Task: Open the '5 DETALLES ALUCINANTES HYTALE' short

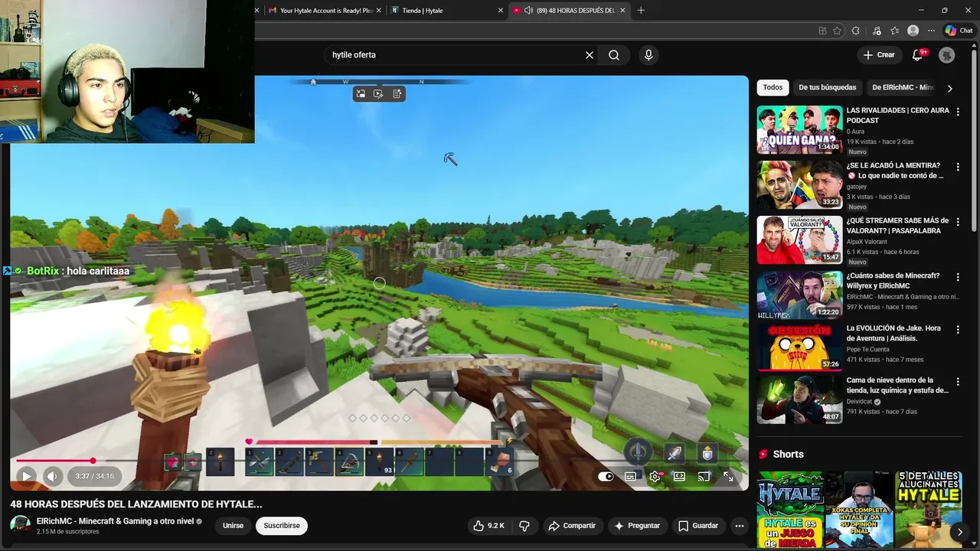Action: pyautogui.click(x=928, y=510)
